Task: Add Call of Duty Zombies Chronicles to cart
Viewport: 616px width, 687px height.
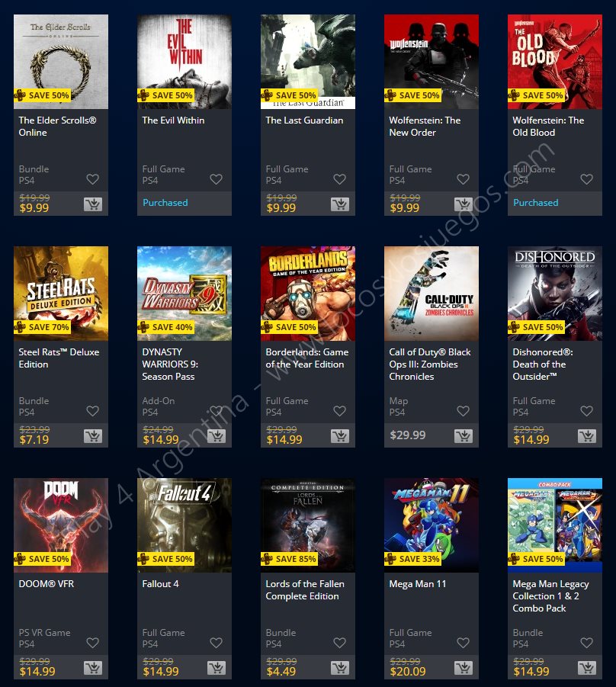Action: [x=464, y=436]
